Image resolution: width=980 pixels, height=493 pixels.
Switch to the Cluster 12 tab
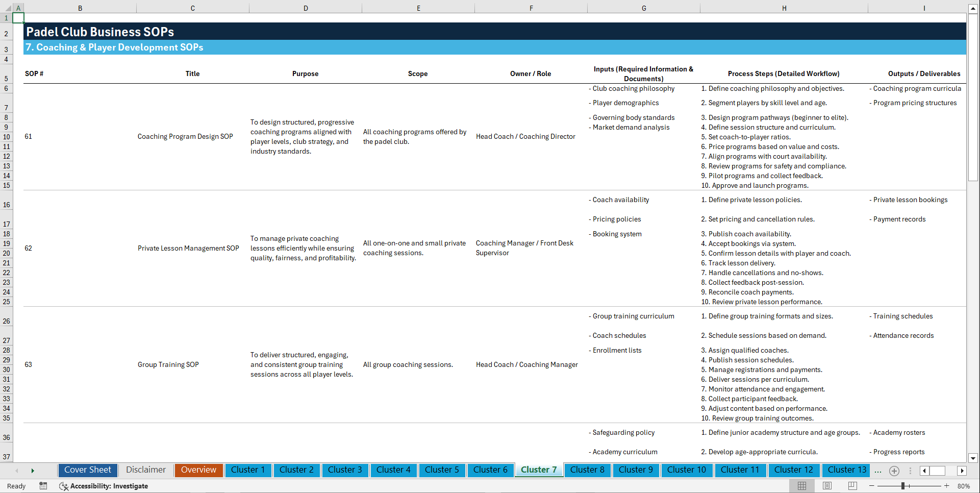(794, 470)
